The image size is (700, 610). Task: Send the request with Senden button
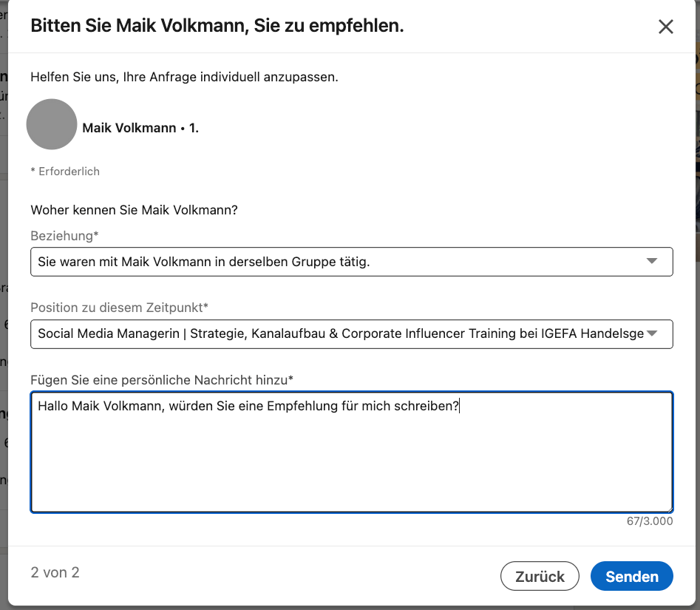(631, 577)
